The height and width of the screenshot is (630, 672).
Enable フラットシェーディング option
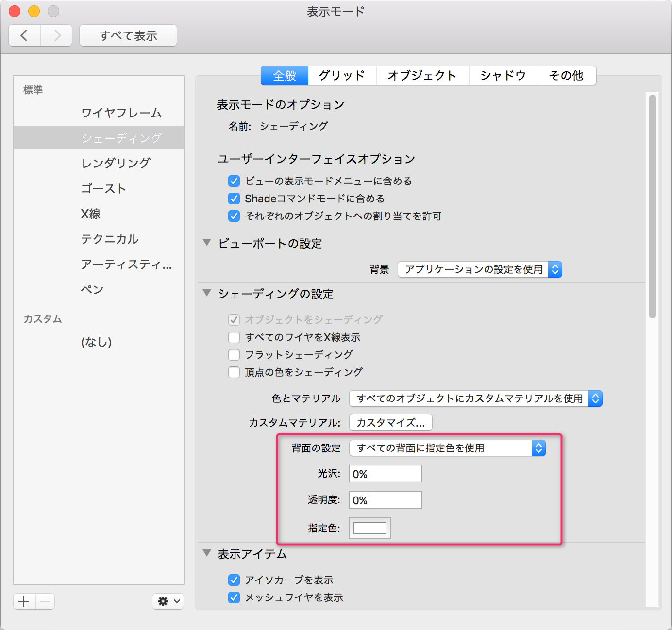pos(234,355)
